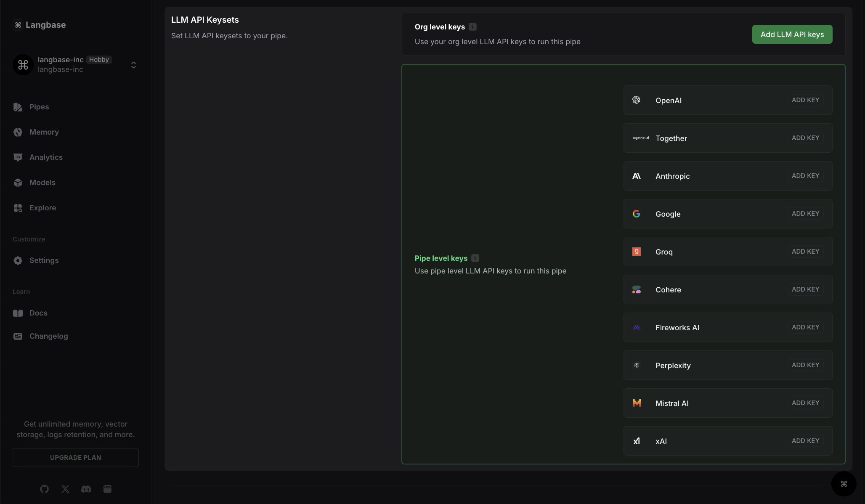Click the Settings gear icon
Viewport: 865px width, 504px height.
(x=18, y=260)
